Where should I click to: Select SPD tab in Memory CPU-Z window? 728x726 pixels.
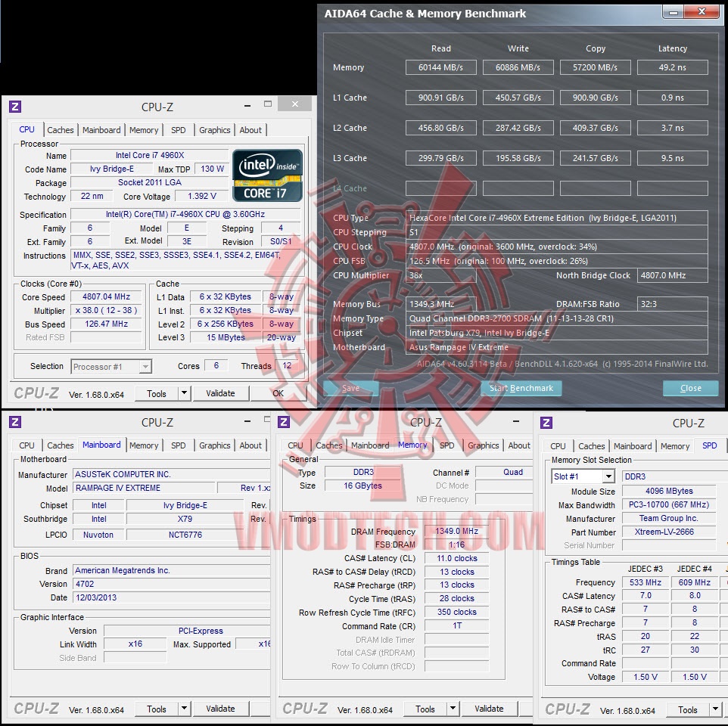(447, 445)
